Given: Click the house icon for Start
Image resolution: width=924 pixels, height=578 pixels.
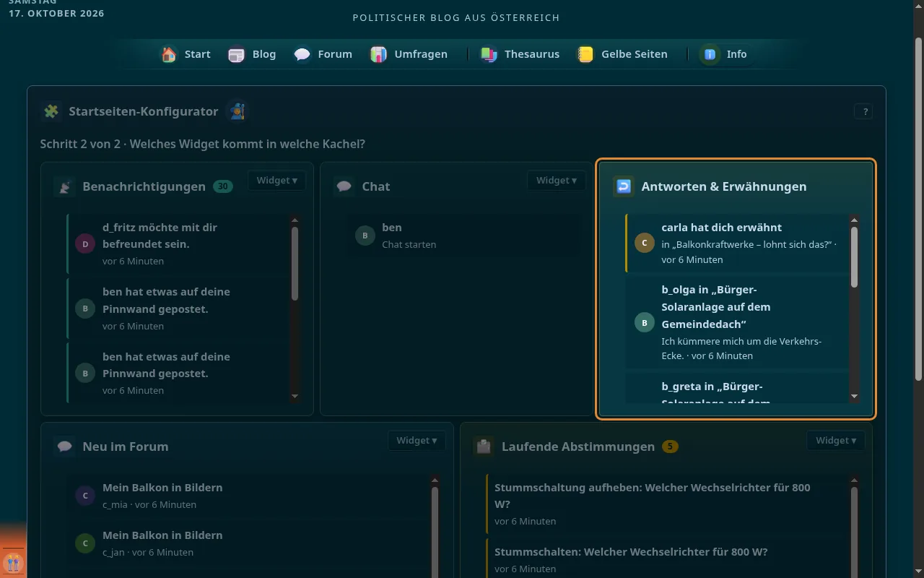Looking at the screenshot, I should (x=169, y=54).
